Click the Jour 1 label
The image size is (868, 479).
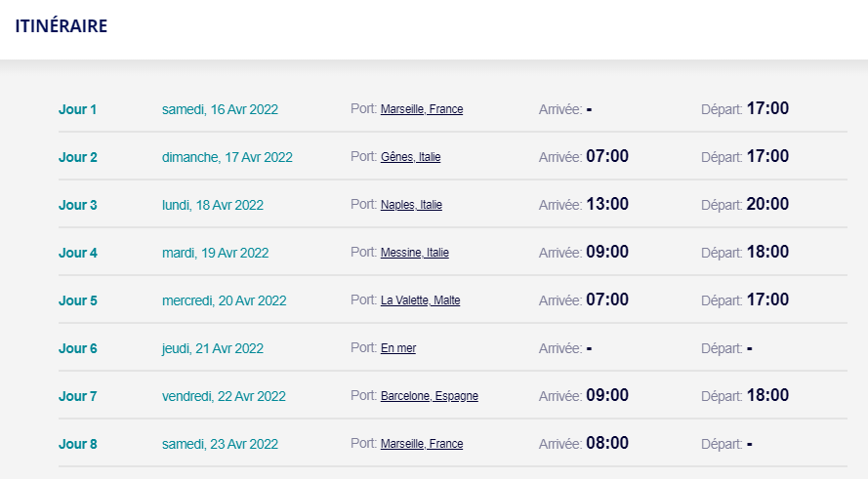tap(77, 109)
